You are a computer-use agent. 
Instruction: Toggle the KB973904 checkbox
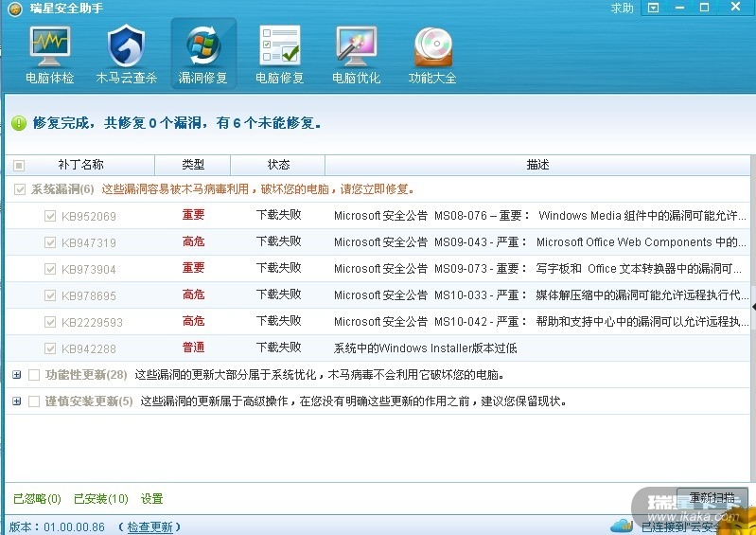[x=50, y=269]
